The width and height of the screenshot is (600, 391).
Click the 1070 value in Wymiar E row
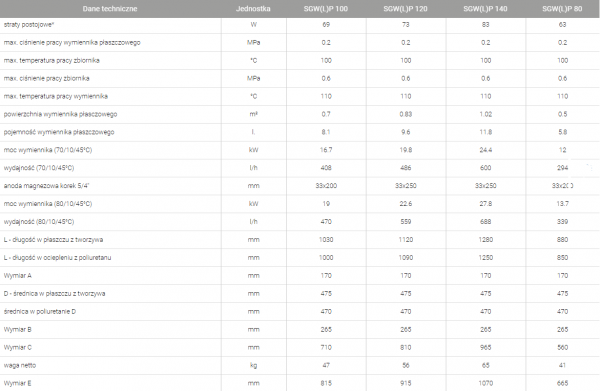point(486,383)
